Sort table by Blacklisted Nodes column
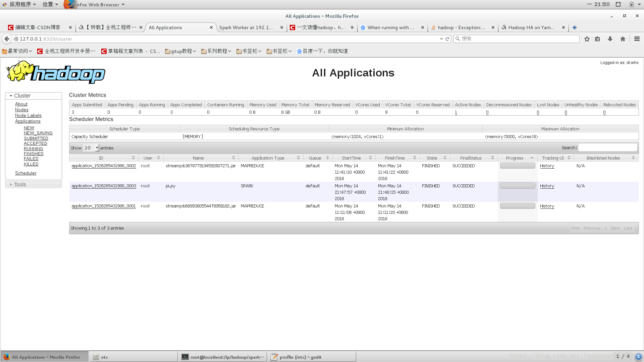The width and height of the screenshot is (644, 362). point(633,158)
